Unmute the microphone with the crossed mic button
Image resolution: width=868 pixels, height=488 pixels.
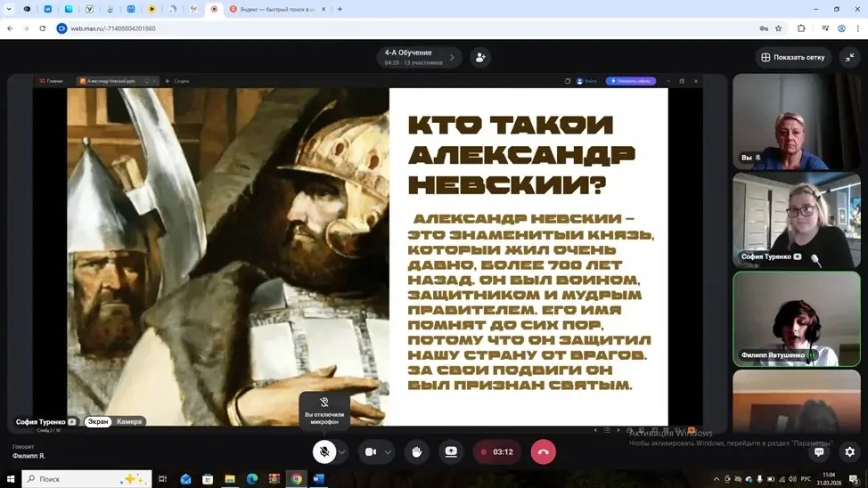[323, 452]
